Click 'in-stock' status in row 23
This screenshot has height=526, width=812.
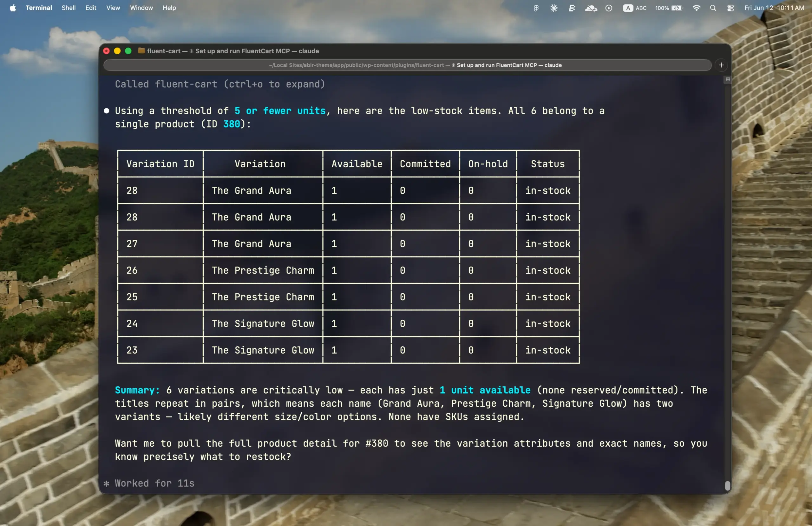pyautogui.click(x=548, y=350)
